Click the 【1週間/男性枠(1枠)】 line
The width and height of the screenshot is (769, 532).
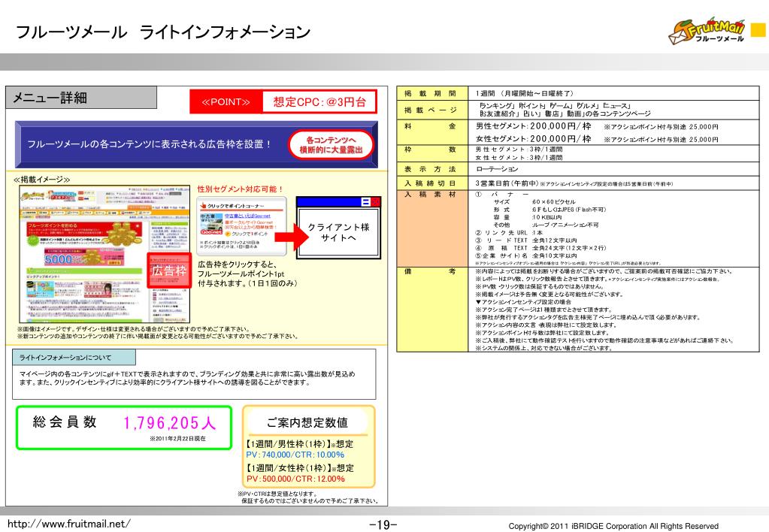click(x=299, y=444)
